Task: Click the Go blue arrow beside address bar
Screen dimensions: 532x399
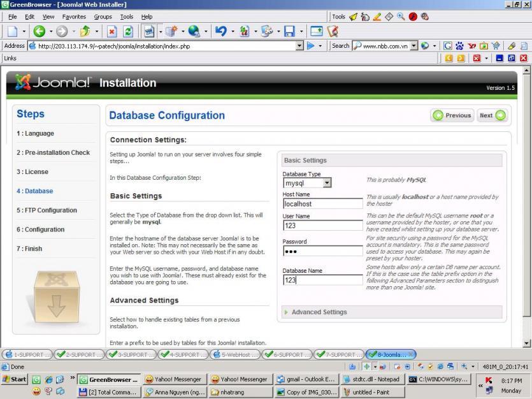Action: [x=310, y=46]
